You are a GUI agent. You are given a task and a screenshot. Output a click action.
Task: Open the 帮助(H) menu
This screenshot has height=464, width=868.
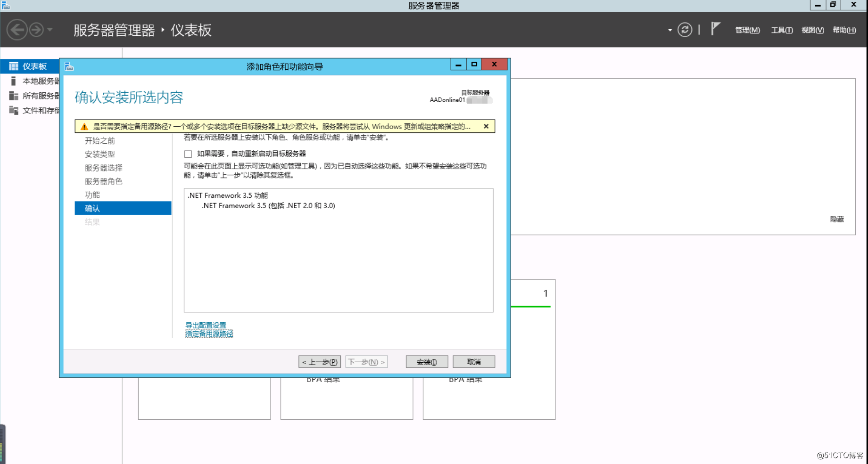(x=844, y=30)
